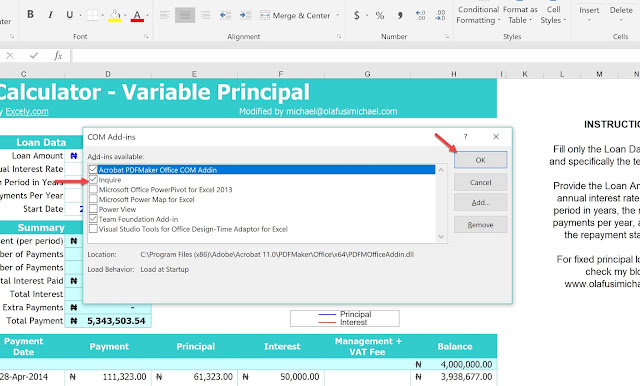
Task: Open Number format dialog launcher
Action: (447, 37)
